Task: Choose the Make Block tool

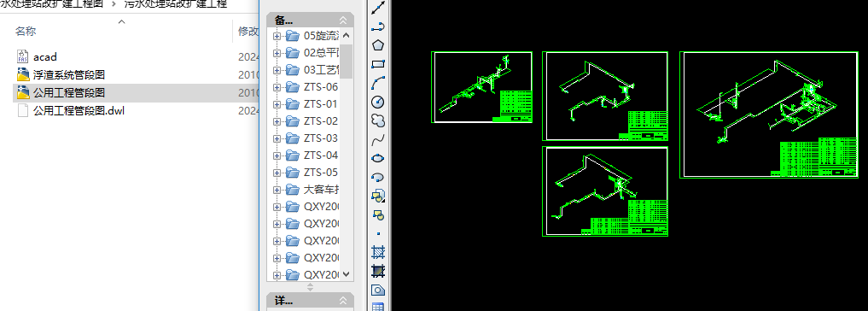Action: pos(378,214)
